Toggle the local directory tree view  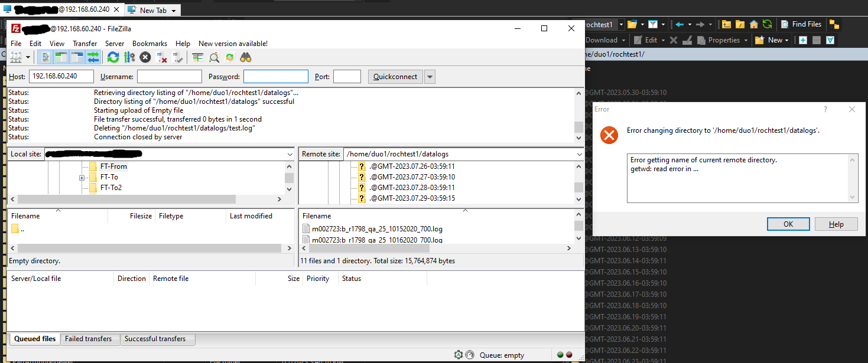point(61,57)
